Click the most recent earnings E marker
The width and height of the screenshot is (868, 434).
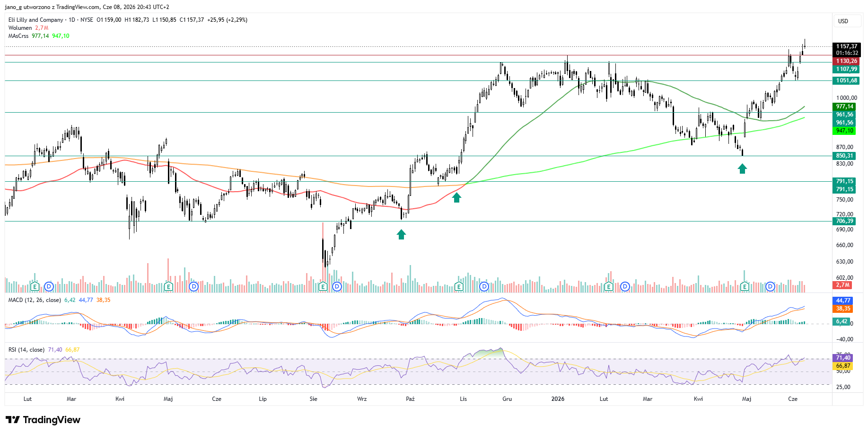pos(745,286)
